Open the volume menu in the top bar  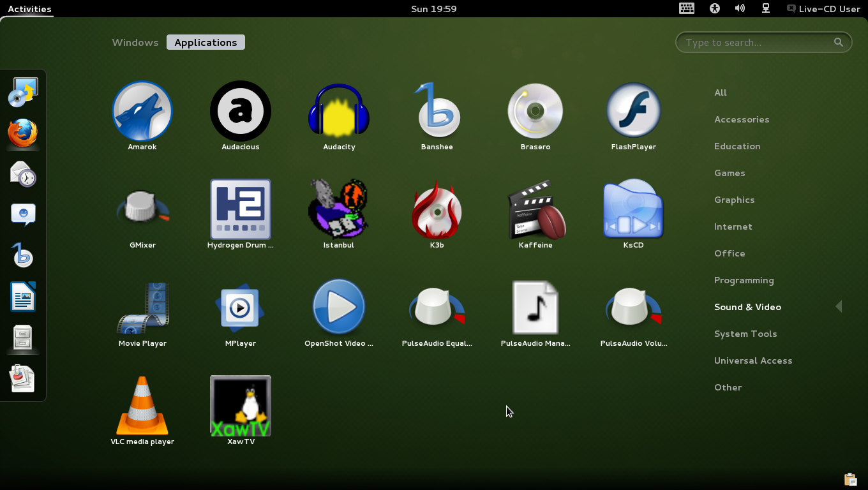740,8
